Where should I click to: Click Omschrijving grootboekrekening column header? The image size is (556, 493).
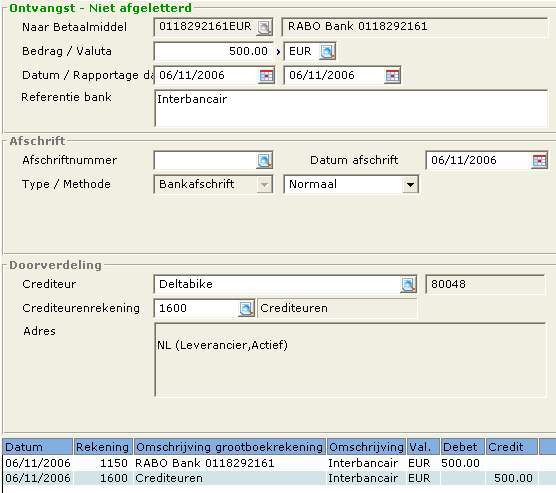230,447
